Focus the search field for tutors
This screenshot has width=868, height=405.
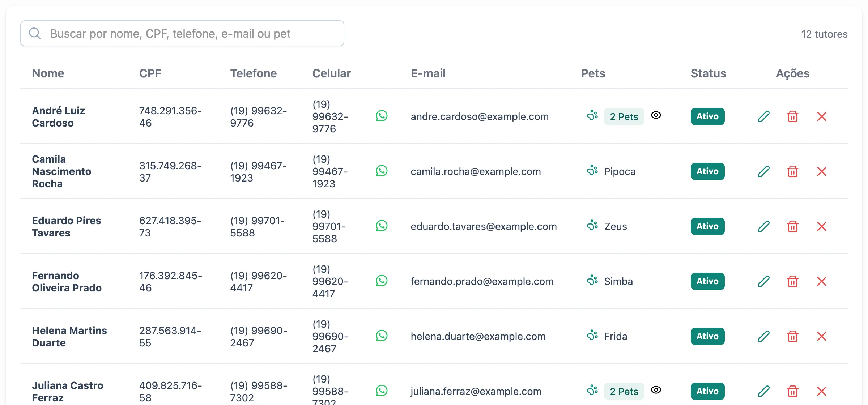click(x=182, y=33)
